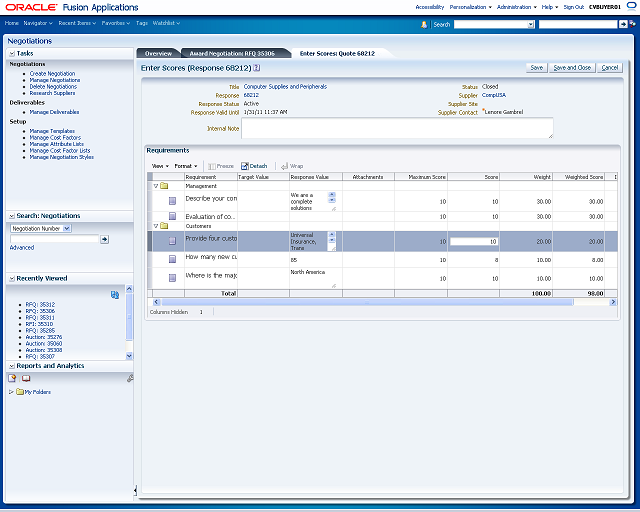This screenshot has height=512, width=640.
Task: Collapse the Customers requirement group
Action: click(156, 226)
